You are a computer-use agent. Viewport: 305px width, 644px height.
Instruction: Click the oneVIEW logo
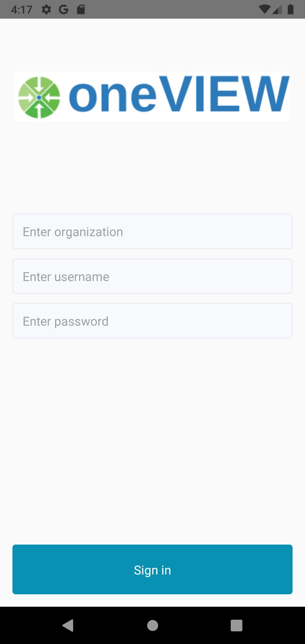[152, 97]
